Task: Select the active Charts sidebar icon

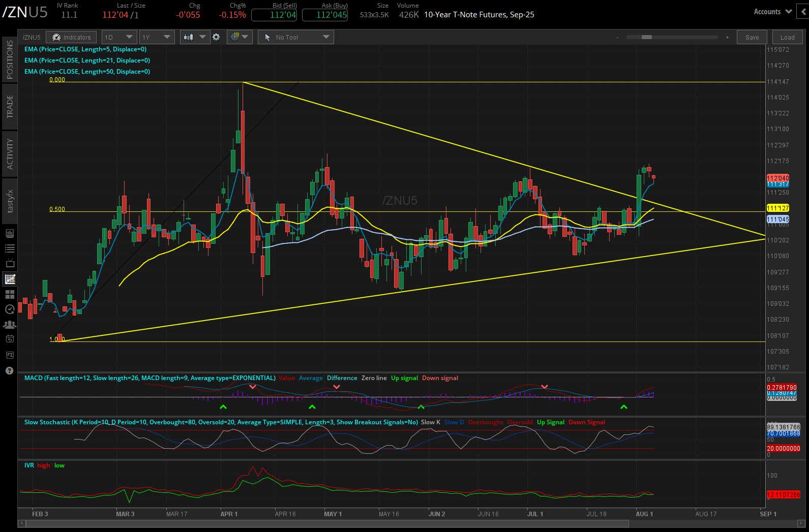Action: click(10, 279)
